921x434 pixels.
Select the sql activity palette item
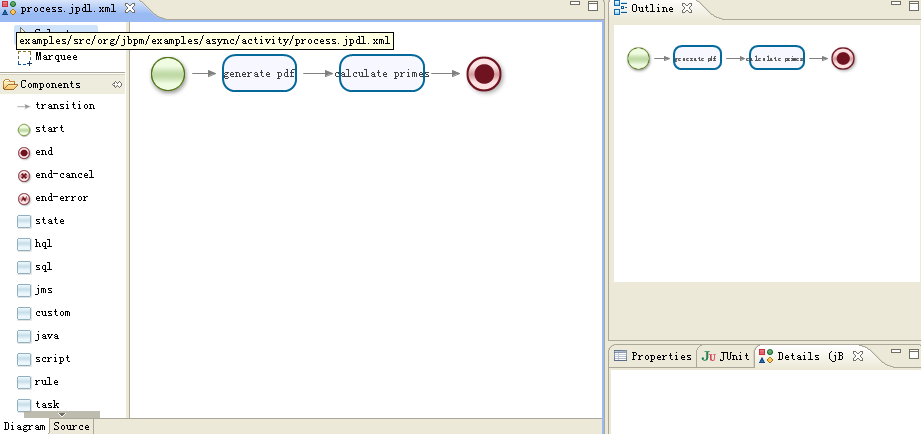click(x=35, y=267)
